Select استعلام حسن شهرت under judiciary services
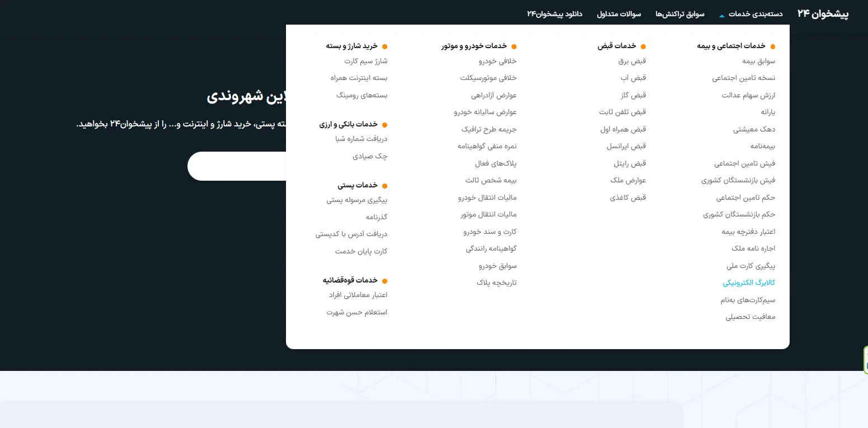This screenshot has height=428, width=868. (x=357, y=312)
